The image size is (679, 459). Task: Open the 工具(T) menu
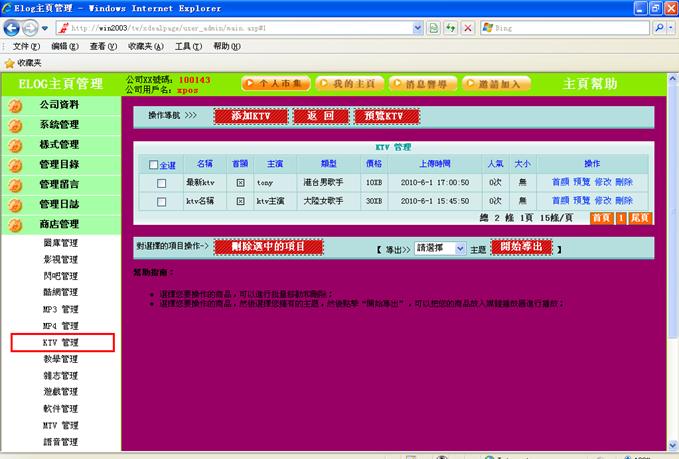click(187, 46)
